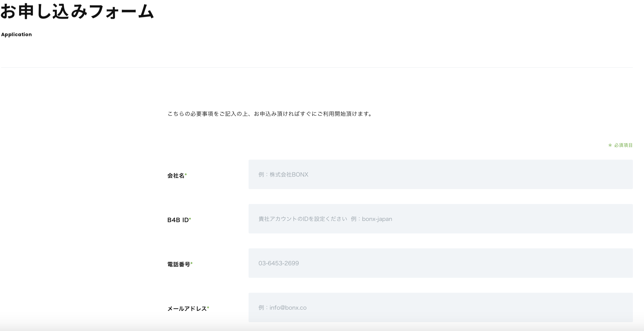The image size is (644, 331).
Task: Click the 会社名 company name input field
Action: 441,174
